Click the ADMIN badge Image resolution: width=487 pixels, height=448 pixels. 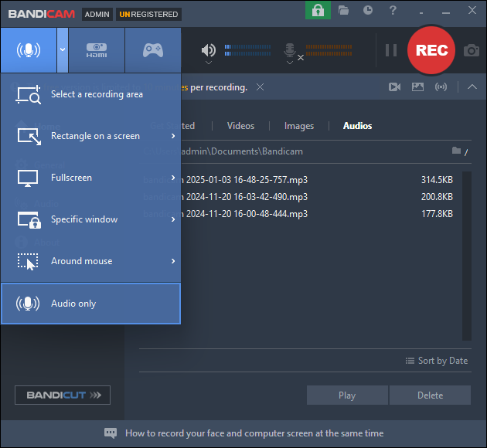tap(97, 14)
